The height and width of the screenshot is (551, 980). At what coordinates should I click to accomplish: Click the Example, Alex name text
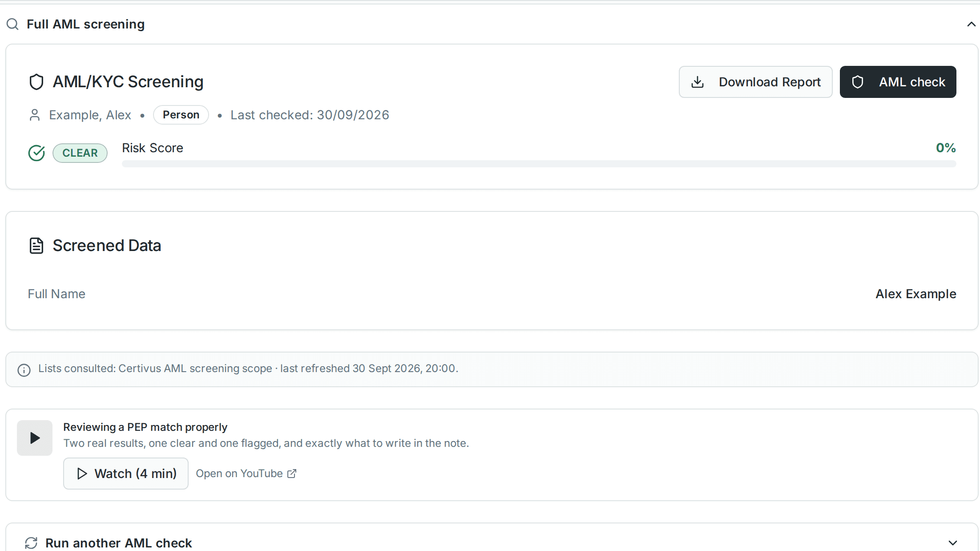[x=90, y=115]
